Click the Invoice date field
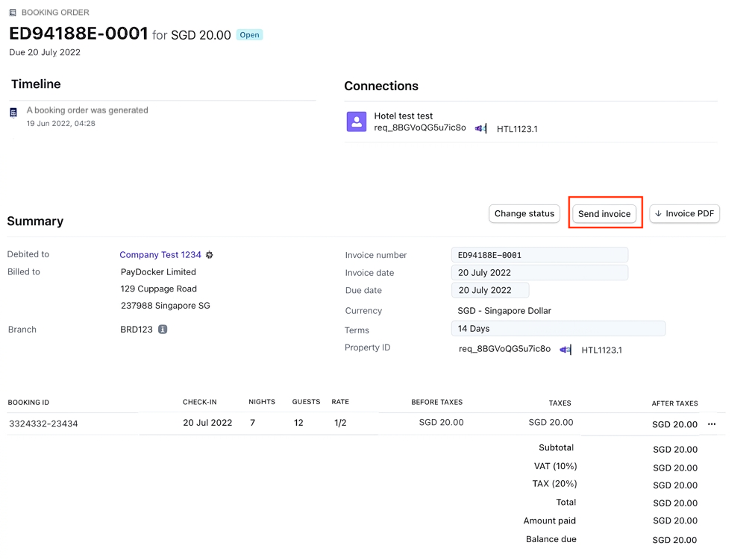 point(539,273)
